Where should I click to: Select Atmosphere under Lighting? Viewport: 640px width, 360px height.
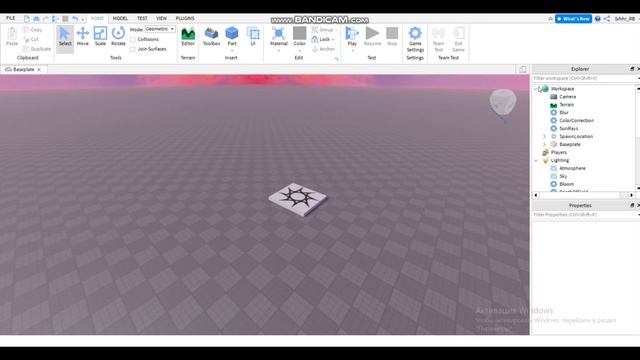point(572,168)
